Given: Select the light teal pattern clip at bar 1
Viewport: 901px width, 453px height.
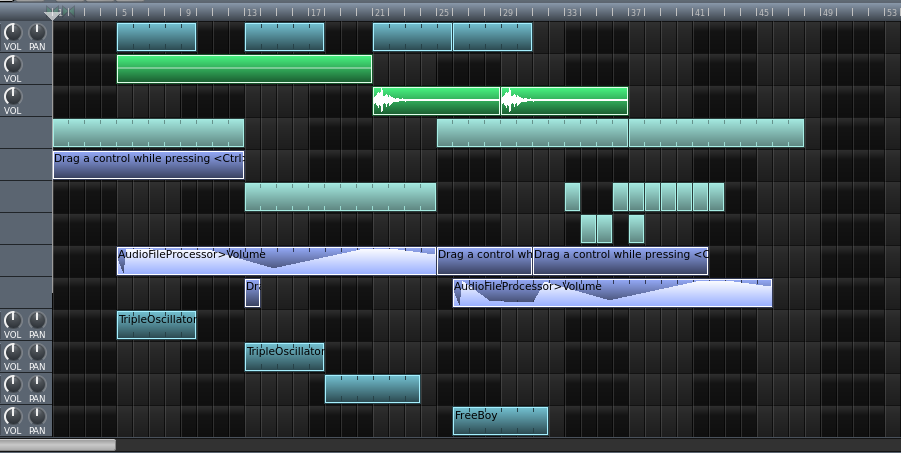Looking at the screenshot, I should click(148, 133).
